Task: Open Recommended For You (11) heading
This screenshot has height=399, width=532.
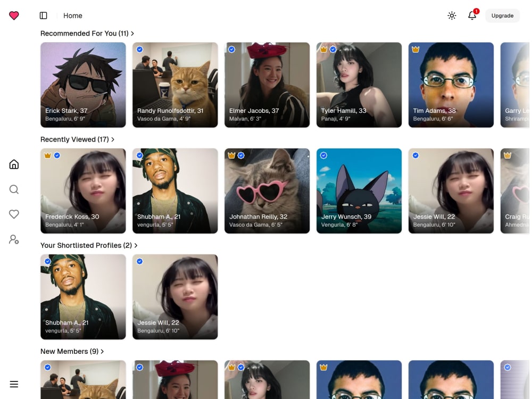Action: click(85, 34)
